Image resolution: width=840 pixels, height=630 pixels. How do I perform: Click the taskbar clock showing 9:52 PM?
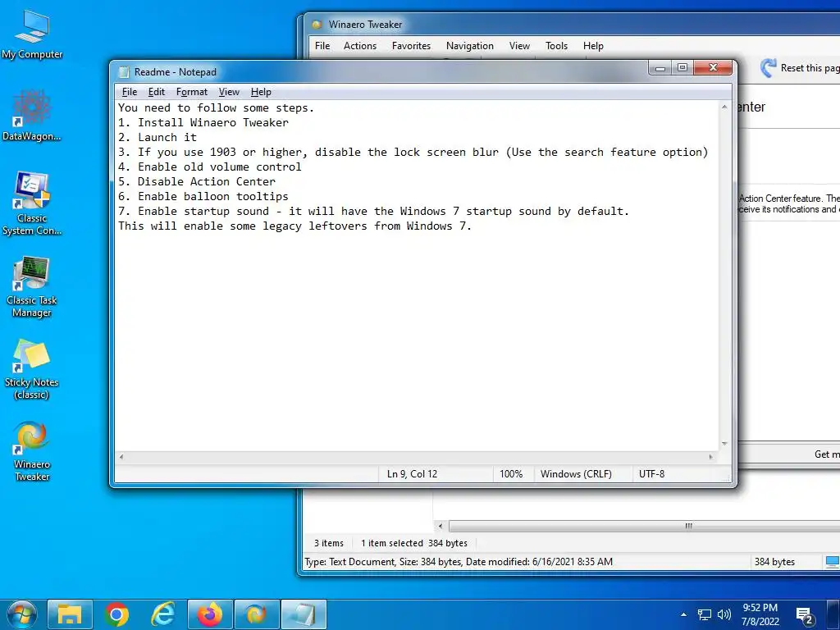[x=760, y=614]
